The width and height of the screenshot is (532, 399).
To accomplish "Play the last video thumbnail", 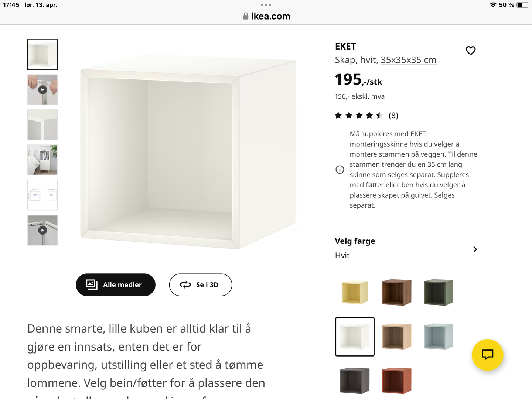I will tap(42, 230).
